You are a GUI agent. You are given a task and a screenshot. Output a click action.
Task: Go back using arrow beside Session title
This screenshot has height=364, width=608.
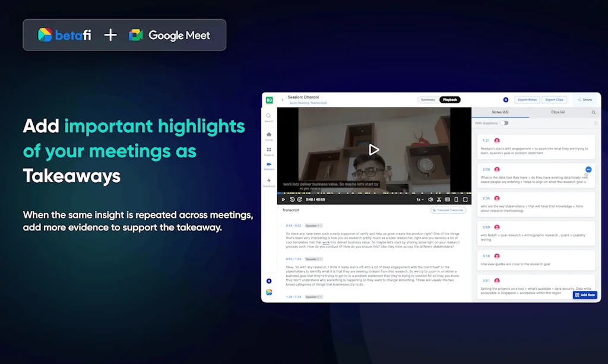[283, 100]
